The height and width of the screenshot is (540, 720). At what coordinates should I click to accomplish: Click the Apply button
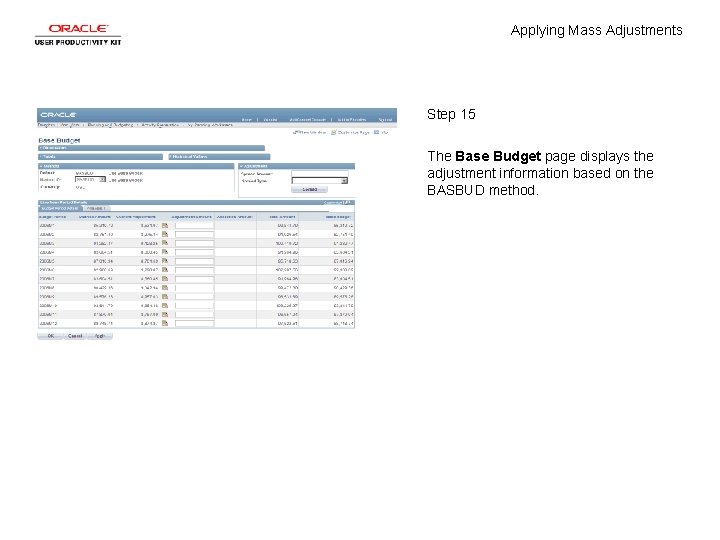[100, 336]
